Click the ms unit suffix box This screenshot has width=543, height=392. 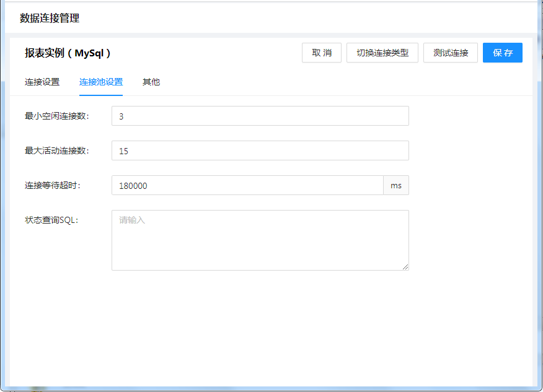pyautogui.click(x=396, y=185)
